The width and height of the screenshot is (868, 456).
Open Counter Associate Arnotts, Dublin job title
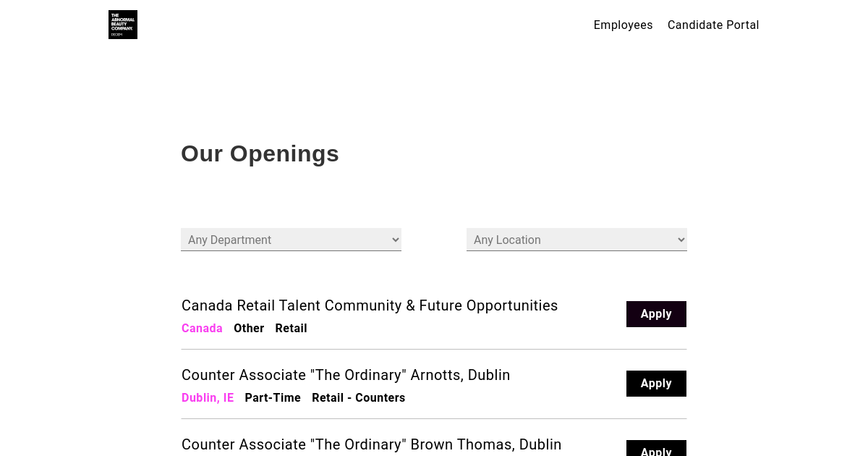(x=346, y=375)
